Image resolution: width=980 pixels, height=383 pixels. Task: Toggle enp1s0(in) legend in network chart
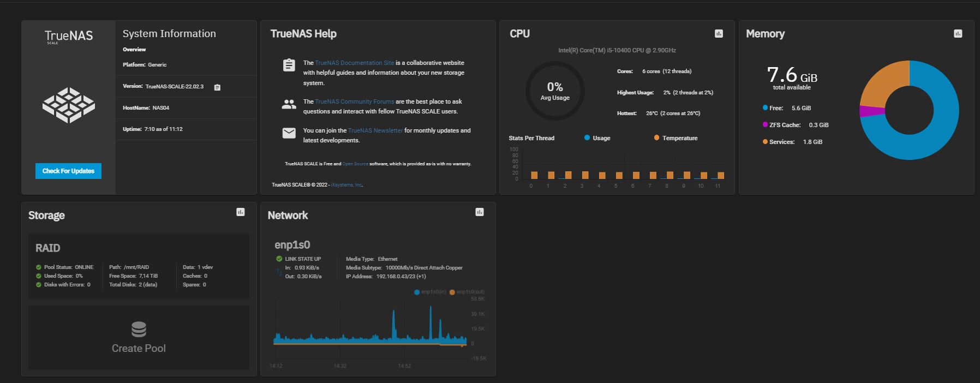(430, 292)
